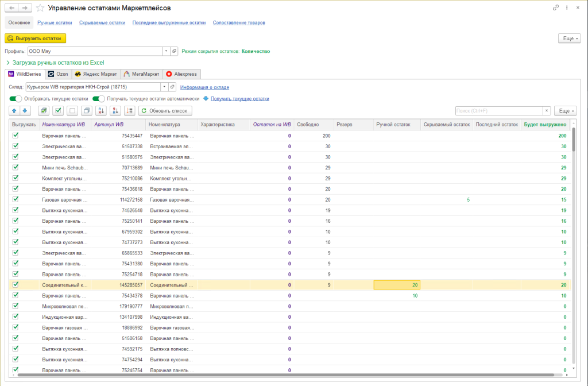Image resolution: width=588 pixels, height=386 pixels.
Task: Switch to the Aliexpress tab
Action: (181, 74)
